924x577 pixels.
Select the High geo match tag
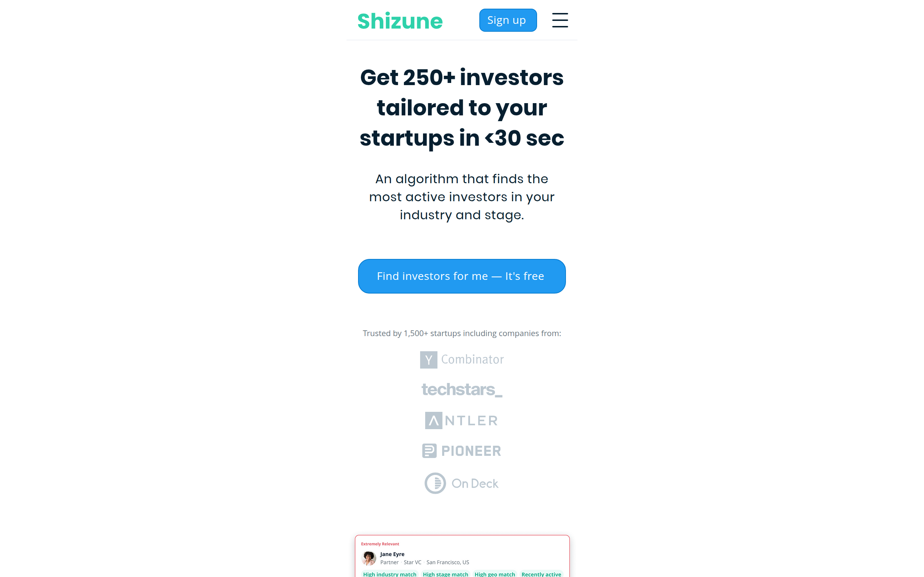pyautogui.click(x=494, y=574)
